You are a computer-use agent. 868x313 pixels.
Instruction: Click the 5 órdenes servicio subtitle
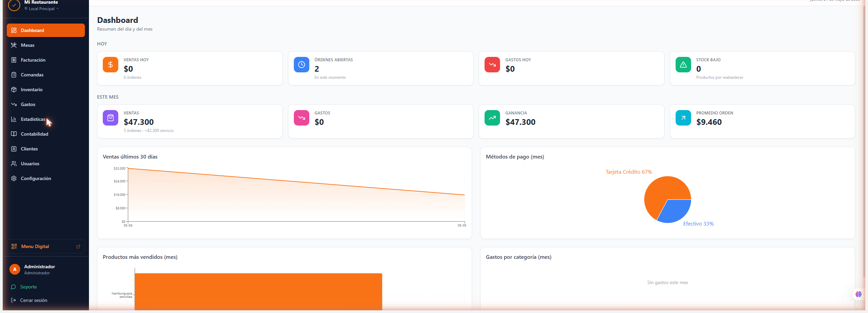[x=149, y=131]
